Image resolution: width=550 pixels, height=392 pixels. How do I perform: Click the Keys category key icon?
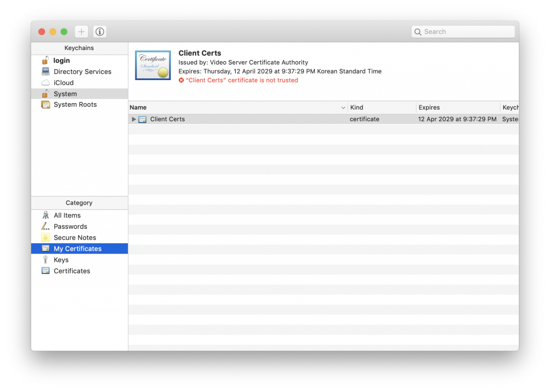45,259
